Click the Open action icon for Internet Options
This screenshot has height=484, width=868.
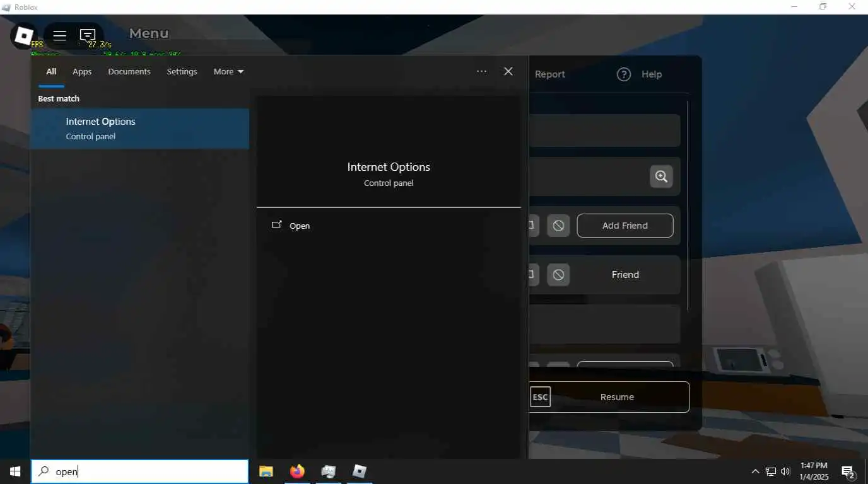(276, 225)
